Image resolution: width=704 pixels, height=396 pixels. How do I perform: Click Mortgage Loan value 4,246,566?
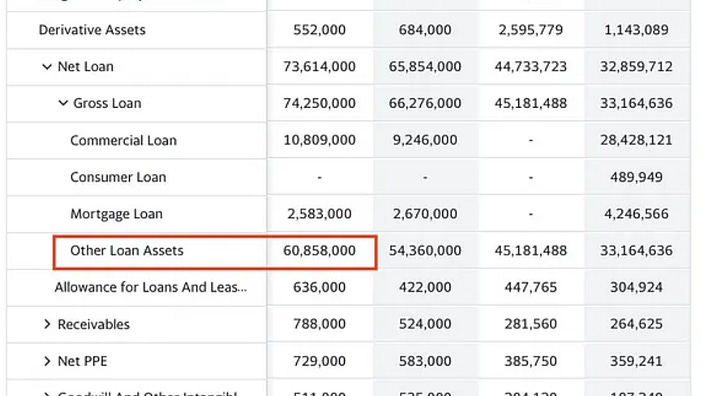tap(636, 214)
